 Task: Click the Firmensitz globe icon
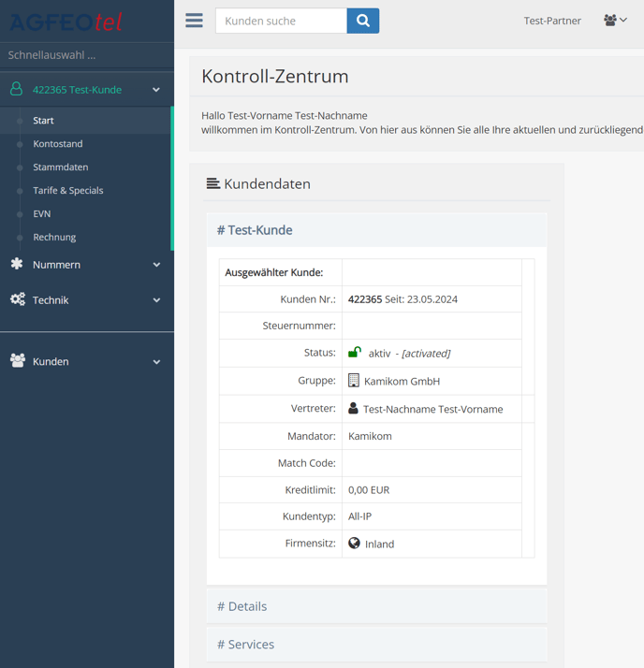pos(354,544)
